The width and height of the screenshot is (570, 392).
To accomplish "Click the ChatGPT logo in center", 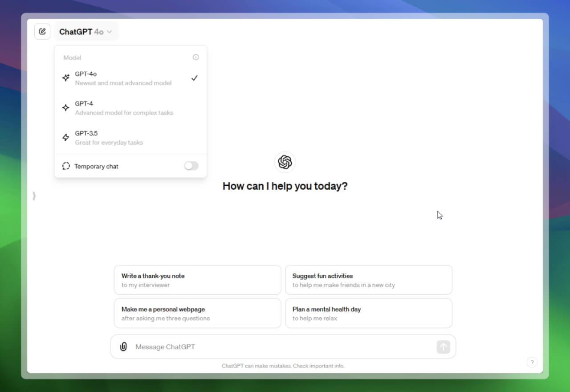I will [x=285, y=162].
